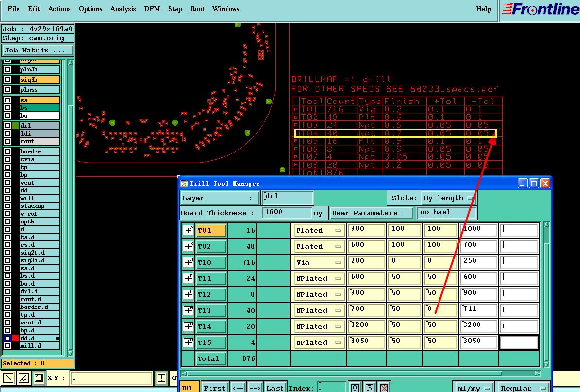Click the light bulb icon in Drill Tool Manager
580x392 pixels.
[x=355, y=388]
